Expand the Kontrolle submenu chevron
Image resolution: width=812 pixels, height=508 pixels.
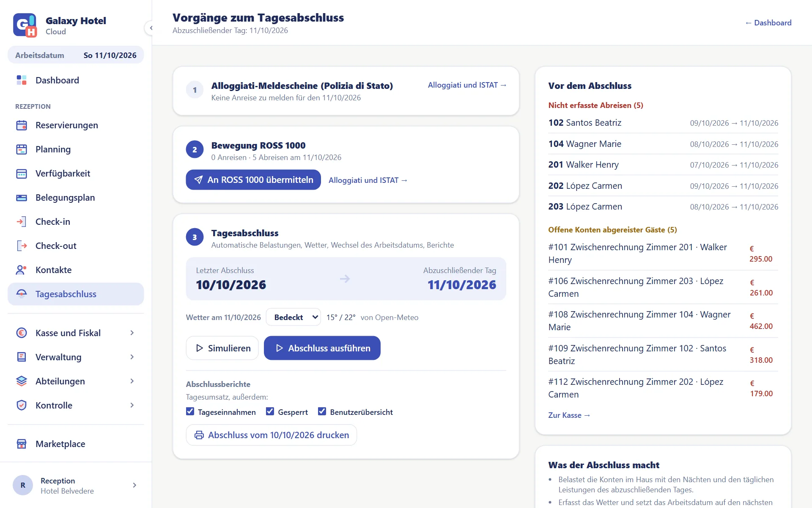[132, 406]
